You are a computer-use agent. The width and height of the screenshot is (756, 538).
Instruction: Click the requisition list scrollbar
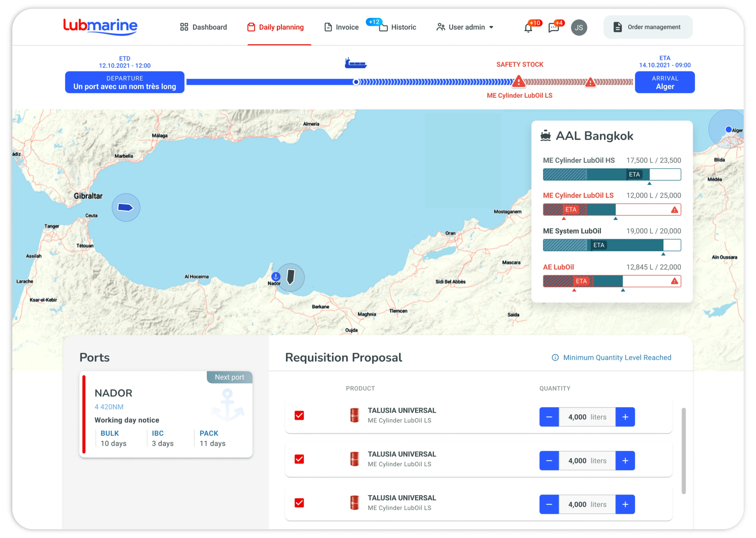tap(684, 451)
